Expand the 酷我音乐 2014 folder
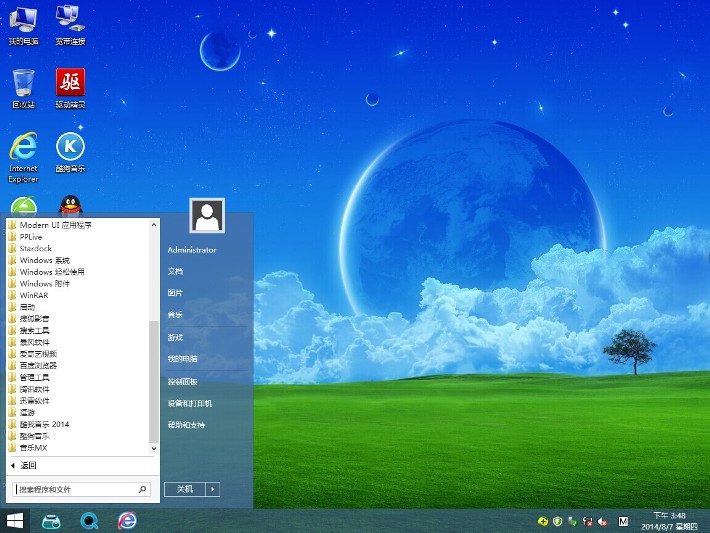The width and height of the screenshot is (710, 533). pos(45,424)
